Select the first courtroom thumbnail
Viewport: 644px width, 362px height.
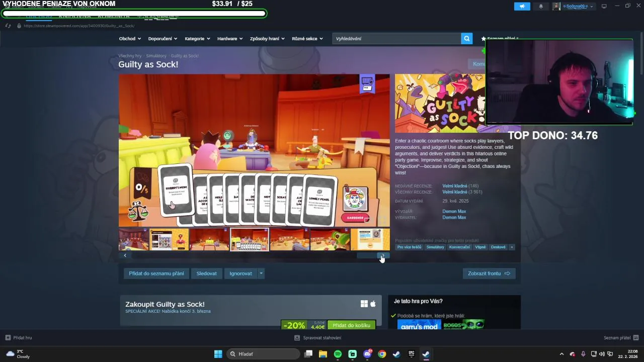point(133,239)
